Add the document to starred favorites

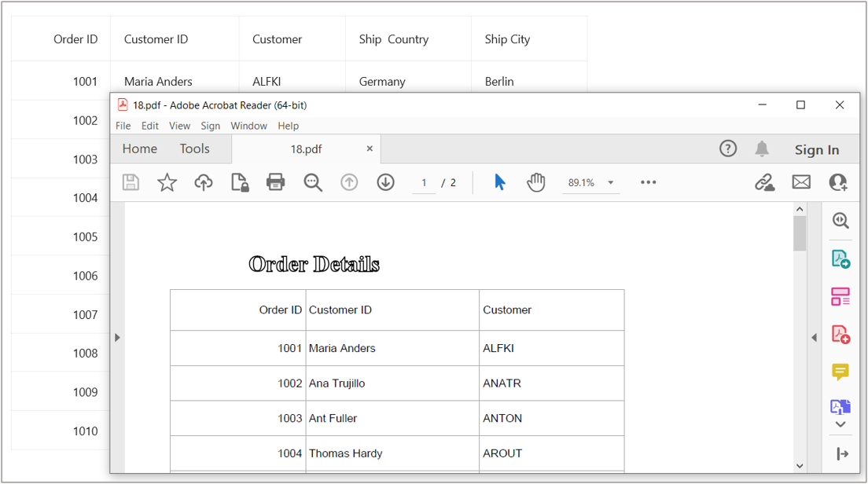(167, 182)
